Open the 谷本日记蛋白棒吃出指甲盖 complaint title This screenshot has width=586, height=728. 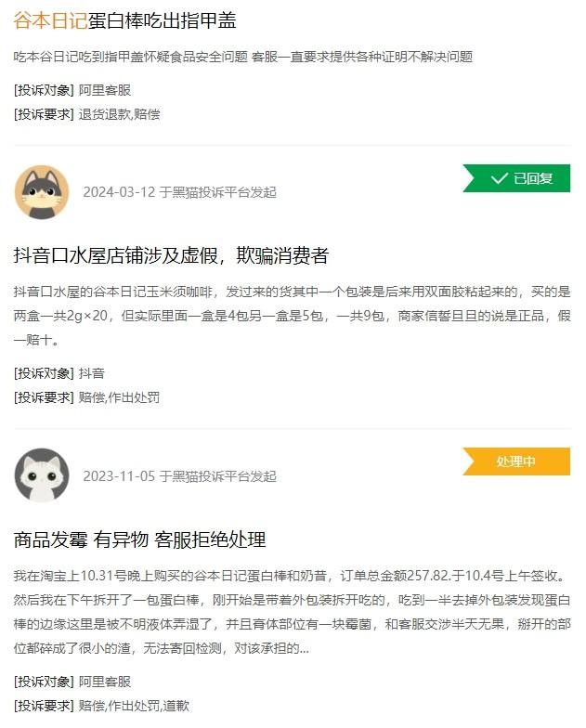point(124,20)
